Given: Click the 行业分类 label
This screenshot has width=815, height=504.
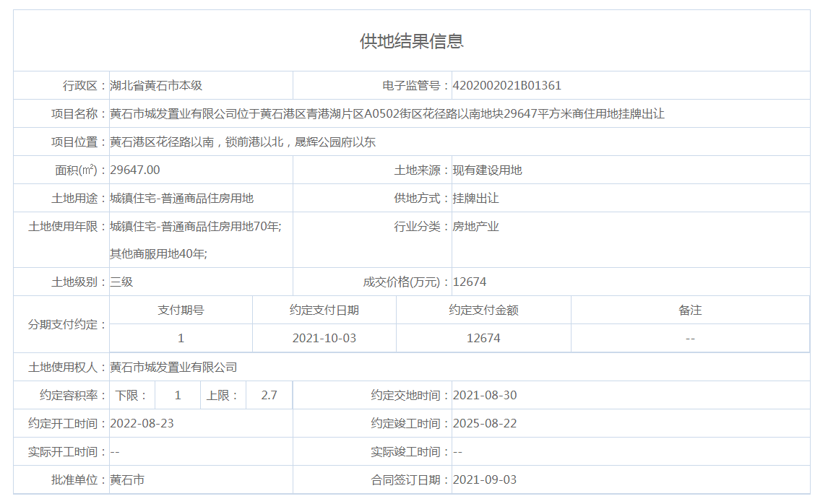Looking at the screenshot, I should tap(422, 227).
